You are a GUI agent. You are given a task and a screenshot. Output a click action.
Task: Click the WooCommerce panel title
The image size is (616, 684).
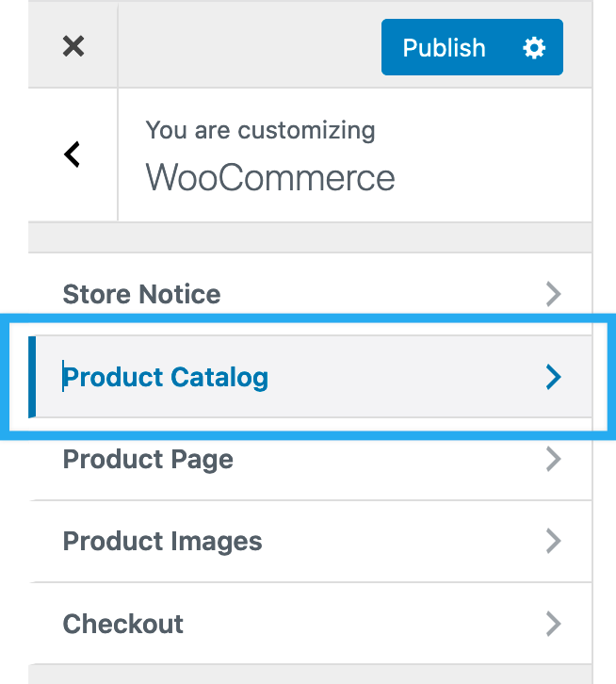(270, 177)
